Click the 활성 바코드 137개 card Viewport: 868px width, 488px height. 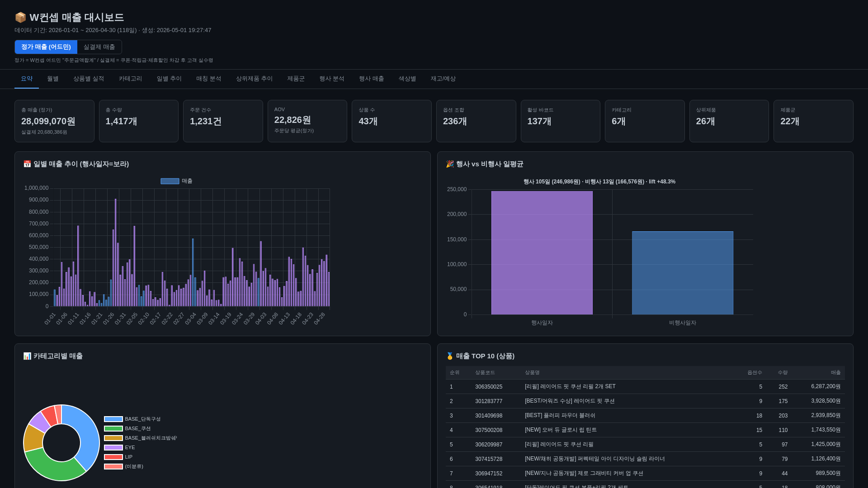[x=561, y=121]
